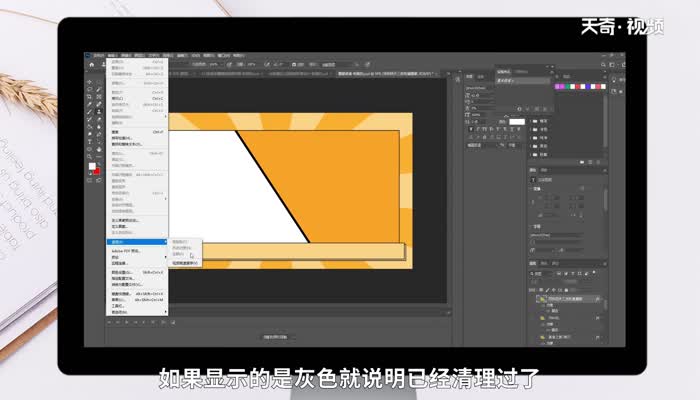
Task: Click the red background color swatch
Action: coord(97,172)
